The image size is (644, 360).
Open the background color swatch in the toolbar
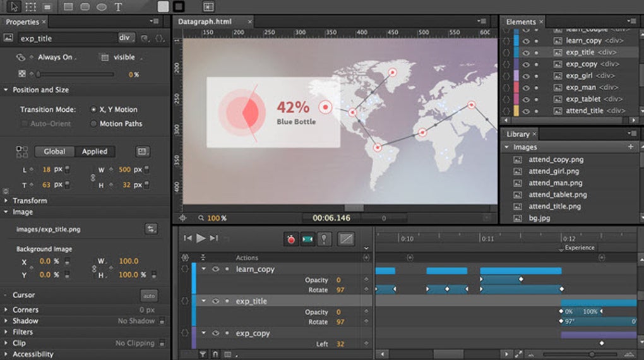[163, 6]
